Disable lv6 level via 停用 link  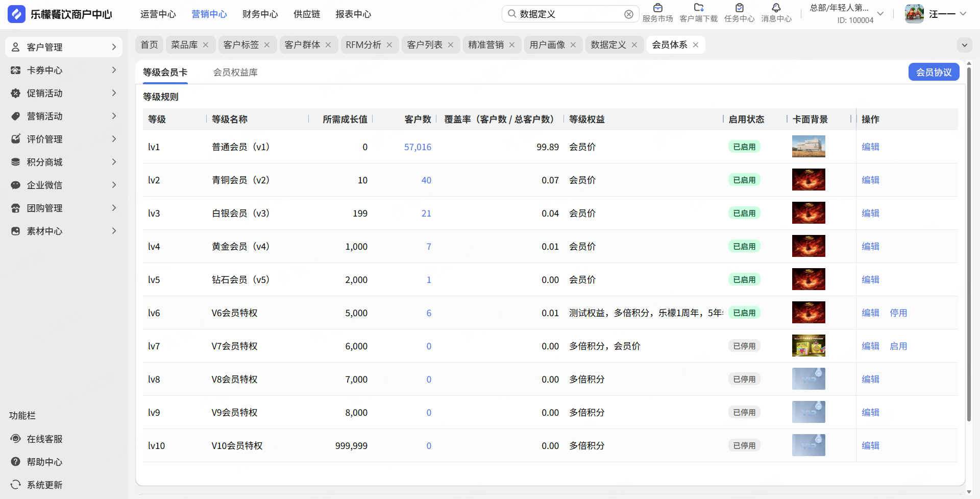(x=898, y=313)
